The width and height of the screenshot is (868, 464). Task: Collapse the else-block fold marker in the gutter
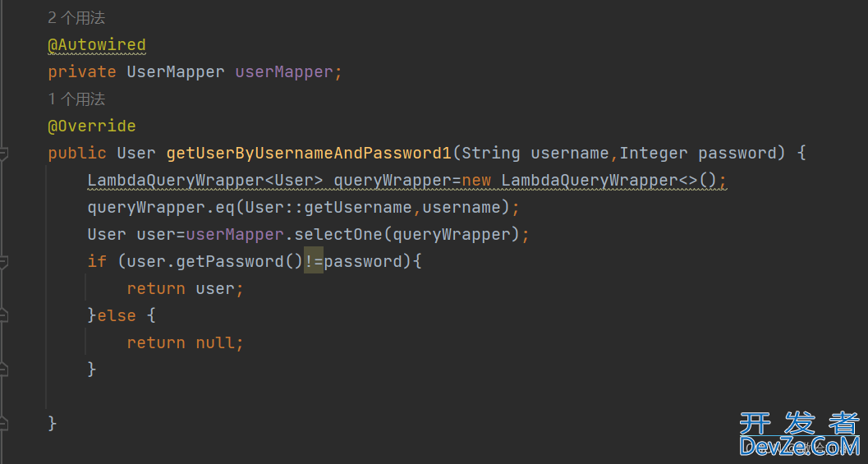click(3, 316)
